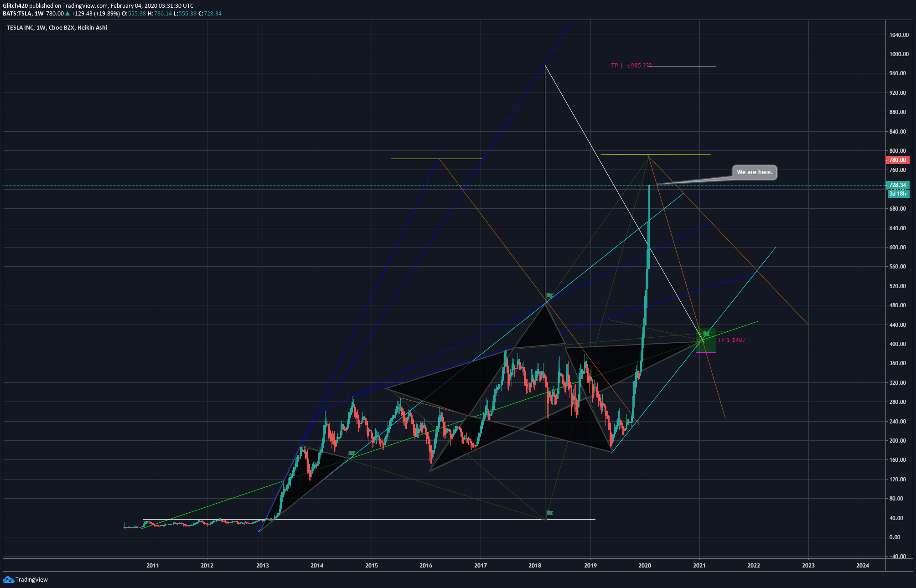Click the 240.00 price axis label
This screenshot has width=916, height=588.
tap(898, 422)
